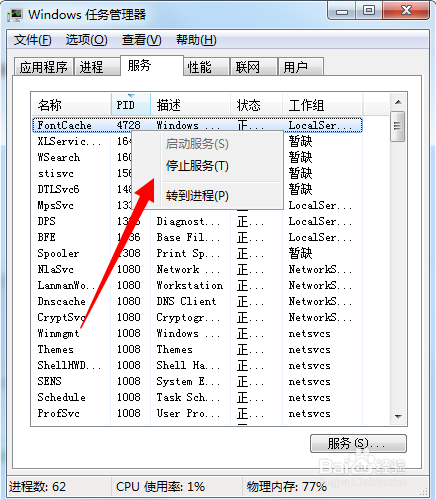
Task: Sort by the PID column header
Action: [x=131, y=105]
